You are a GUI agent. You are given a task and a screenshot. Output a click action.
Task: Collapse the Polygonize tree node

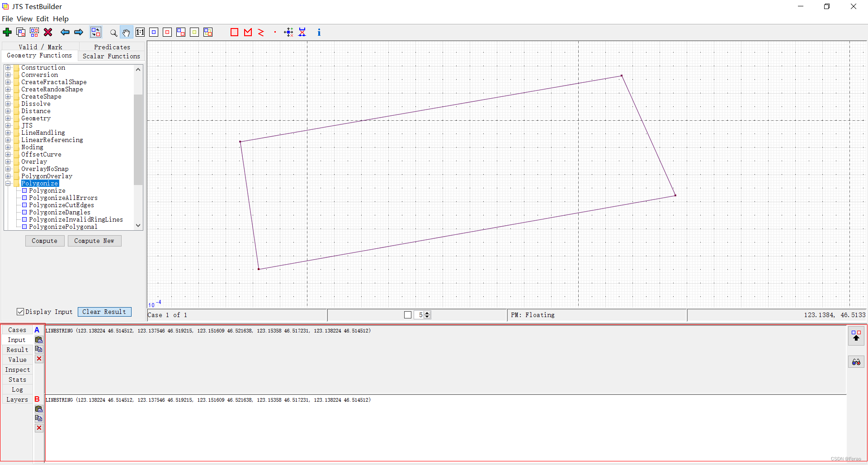coord(8,184)
